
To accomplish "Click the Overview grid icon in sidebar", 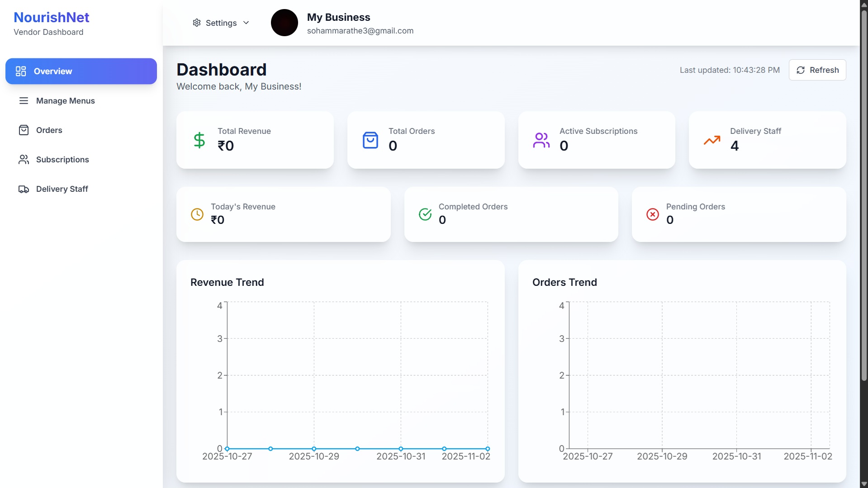I will click(x=21, y=71).
